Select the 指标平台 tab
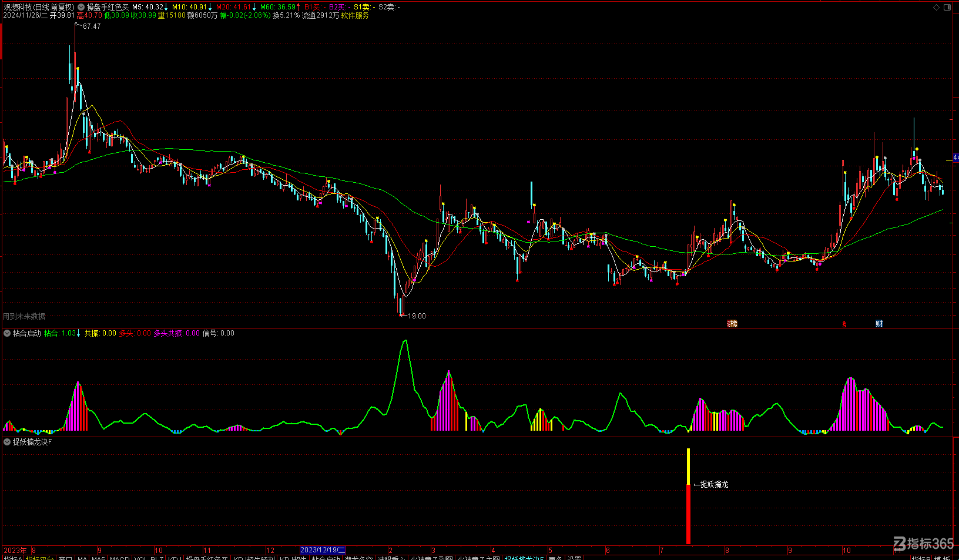The image size is (959, 560). pos(39,558)
